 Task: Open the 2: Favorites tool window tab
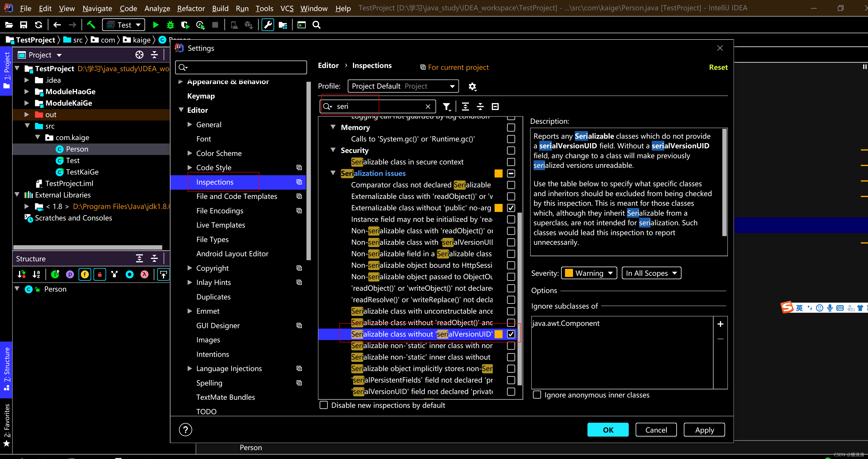click(6, 425)
